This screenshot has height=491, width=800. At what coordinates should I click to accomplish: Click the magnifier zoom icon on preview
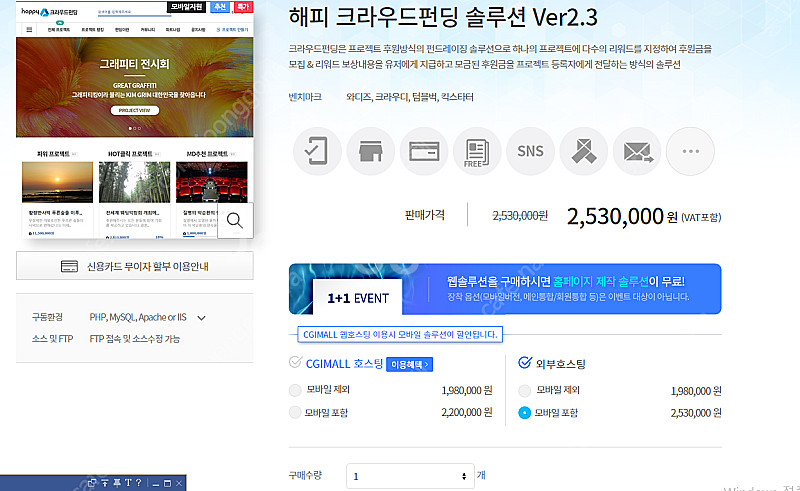pyautogui.click(x=235, y=220)
